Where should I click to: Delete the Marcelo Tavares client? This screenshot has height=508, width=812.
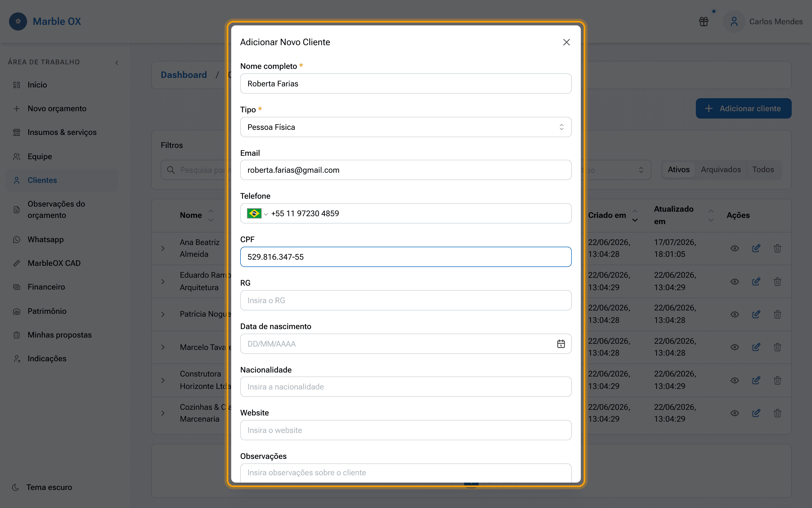777,347
